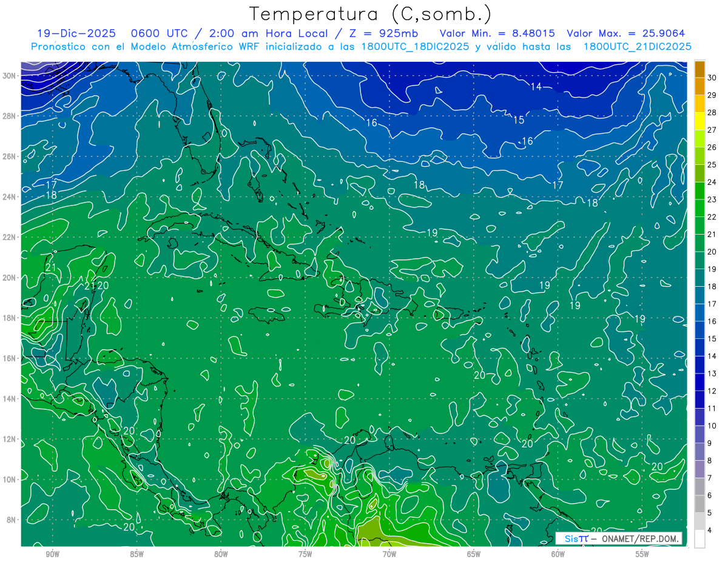Click the "18N" latitude axis label
The width and height of the screenshot is (728, 562).
pyautogui.click(x=10, y=318)
